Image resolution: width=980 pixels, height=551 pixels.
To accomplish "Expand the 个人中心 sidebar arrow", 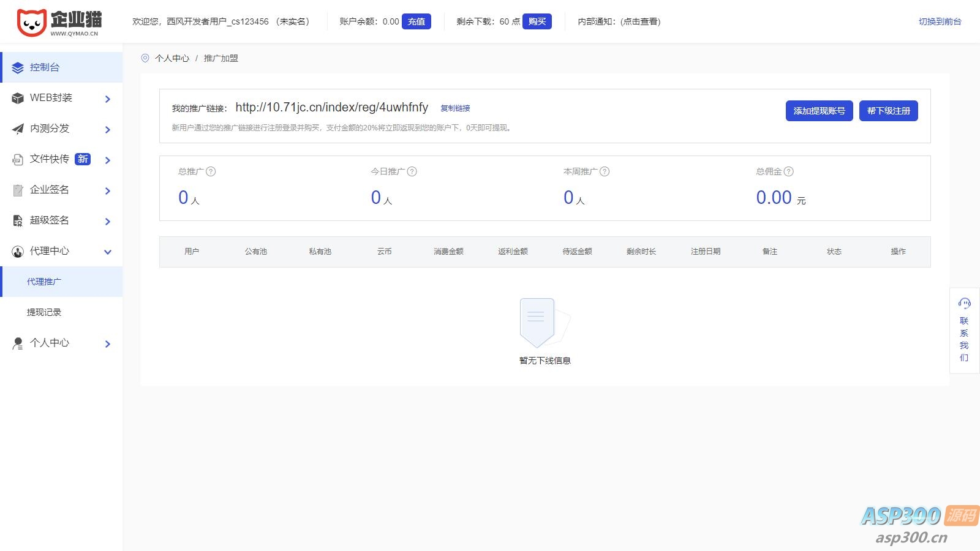I will (108, 344).
